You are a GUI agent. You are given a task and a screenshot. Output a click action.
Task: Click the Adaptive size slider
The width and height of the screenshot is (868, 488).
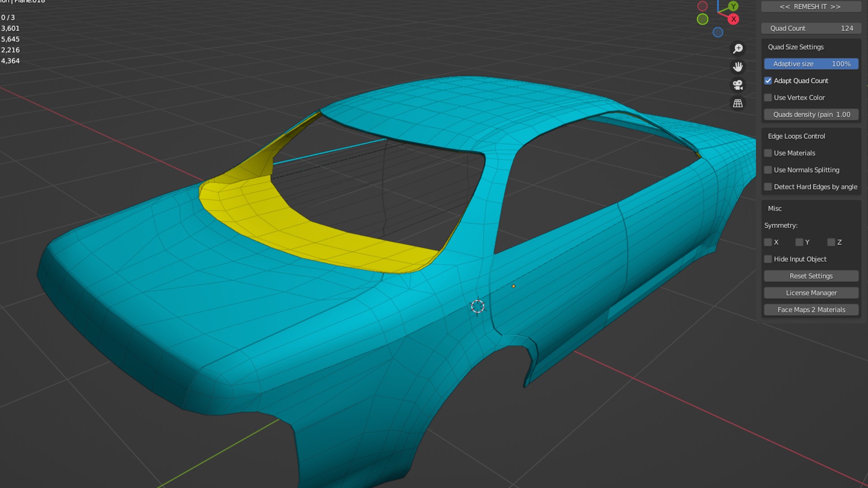pyautogui.click(x=811, y=64)
